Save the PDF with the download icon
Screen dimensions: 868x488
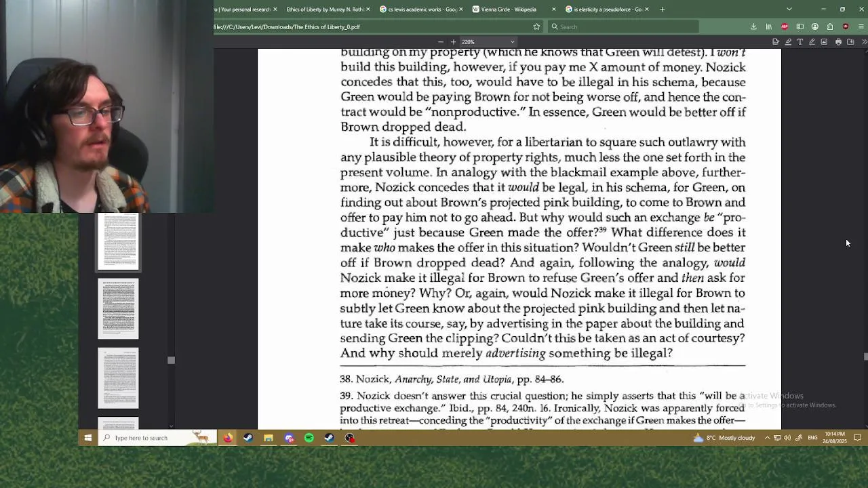click(850, 42)
